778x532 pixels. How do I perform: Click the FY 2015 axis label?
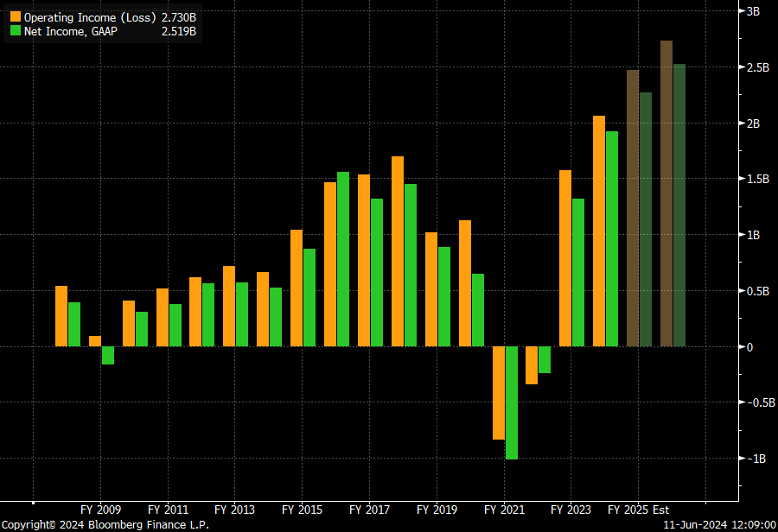click(303, 510)
